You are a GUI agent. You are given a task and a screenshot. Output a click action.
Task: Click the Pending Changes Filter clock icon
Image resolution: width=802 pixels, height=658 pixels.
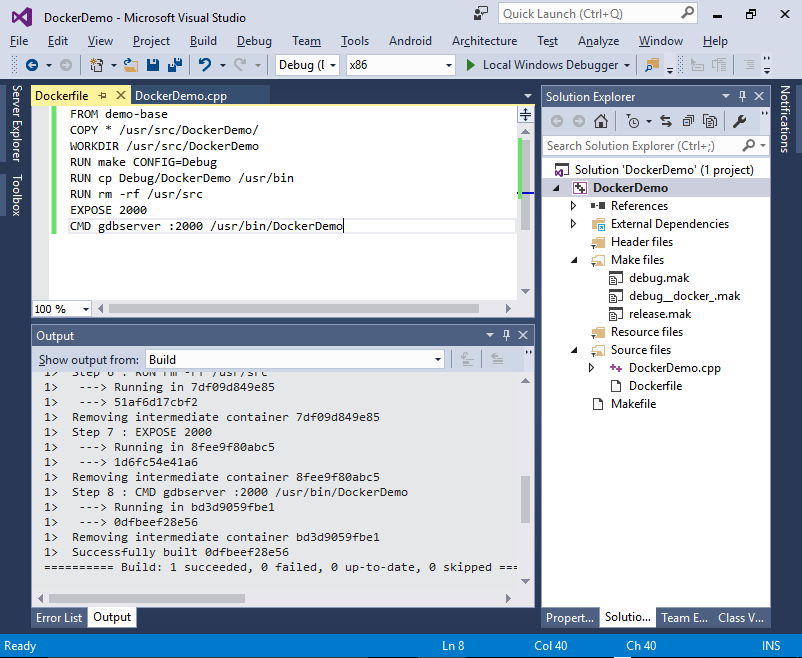click(633, 121)
